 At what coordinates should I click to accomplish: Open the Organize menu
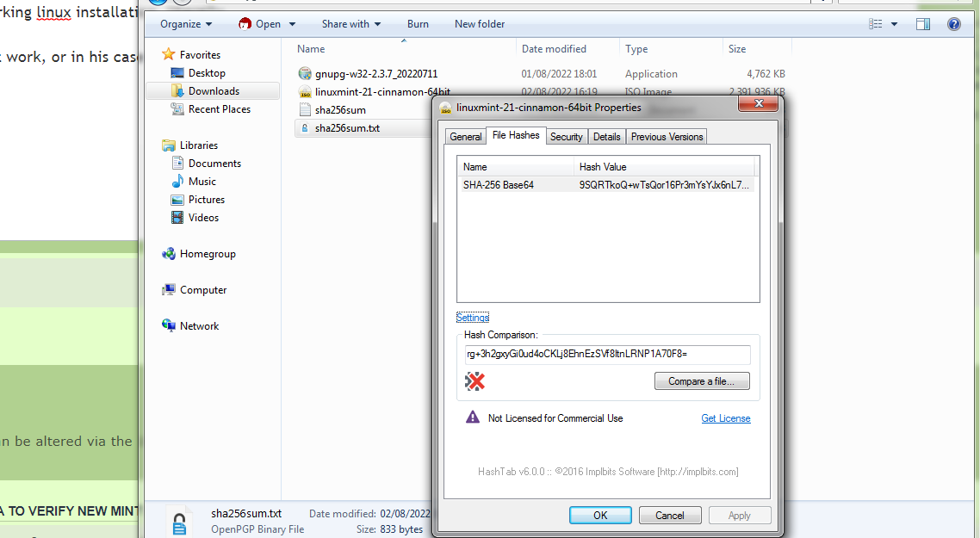[186, 24]
